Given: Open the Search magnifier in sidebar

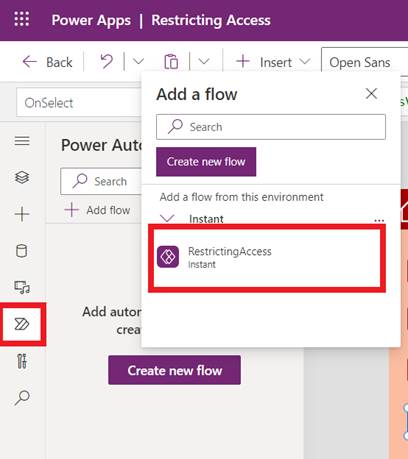Looking at the screenshot, I should point(22,397).
